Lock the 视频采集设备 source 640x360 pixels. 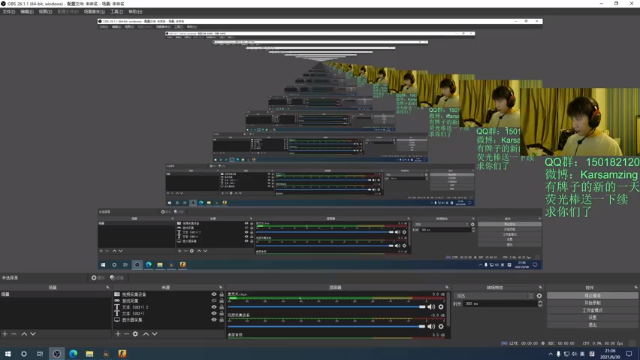pos(222,294)
